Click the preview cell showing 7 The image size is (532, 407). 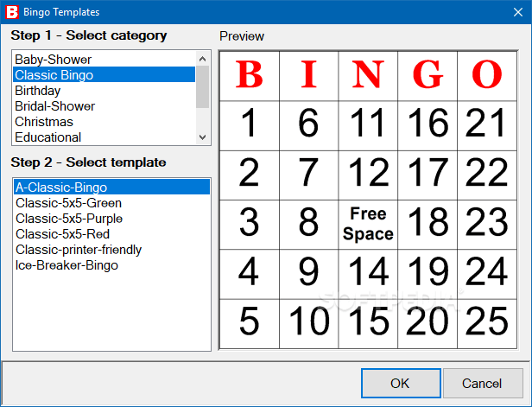(309, 175)
